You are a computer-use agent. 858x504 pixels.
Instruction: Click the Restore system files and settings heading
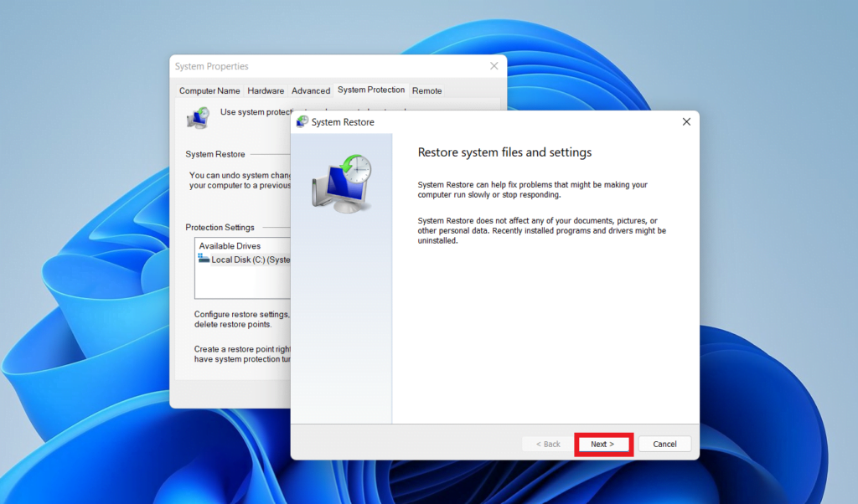(504, 152)
